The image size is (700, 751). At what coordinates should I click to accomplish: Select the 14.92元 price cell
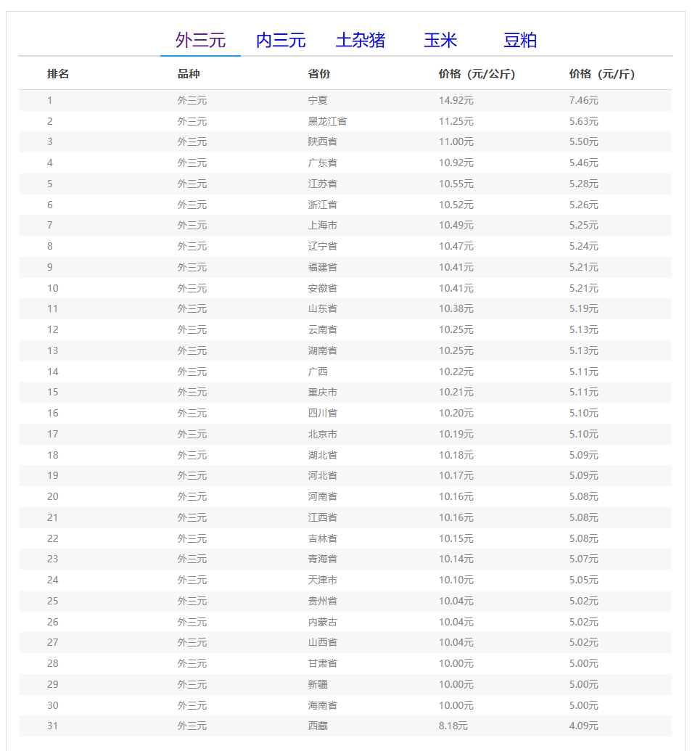[x=456, y=100]
